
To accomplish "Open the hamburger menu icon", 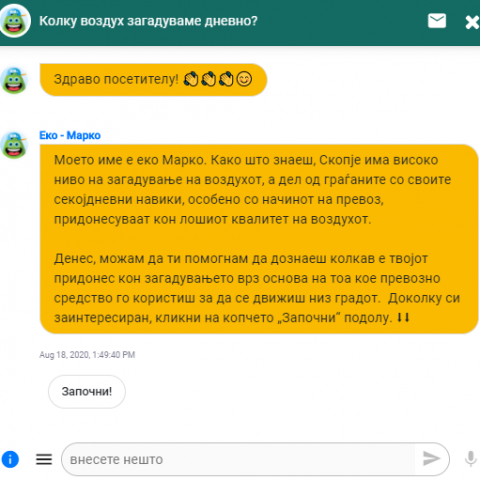I will pyautogui.click(x=44, y=459).
